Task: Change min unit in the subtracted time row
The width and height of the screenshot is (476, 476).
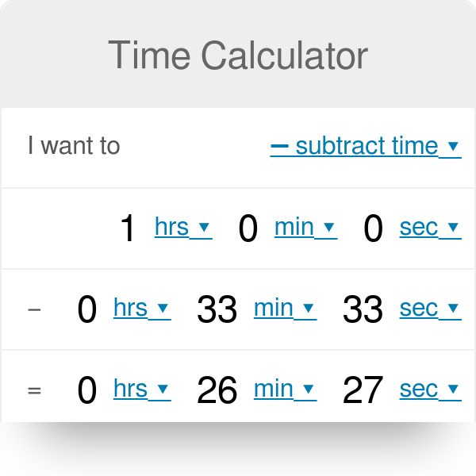Action: [x=284, y=308]
